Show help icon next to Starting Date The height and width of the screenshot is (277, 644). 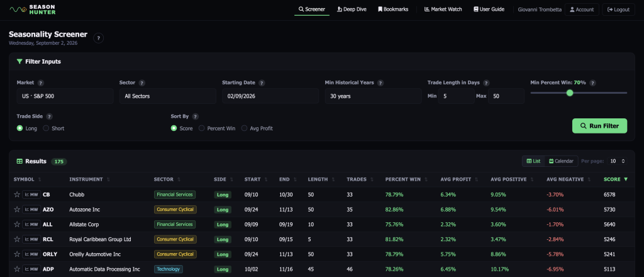(x=262, y=82)
